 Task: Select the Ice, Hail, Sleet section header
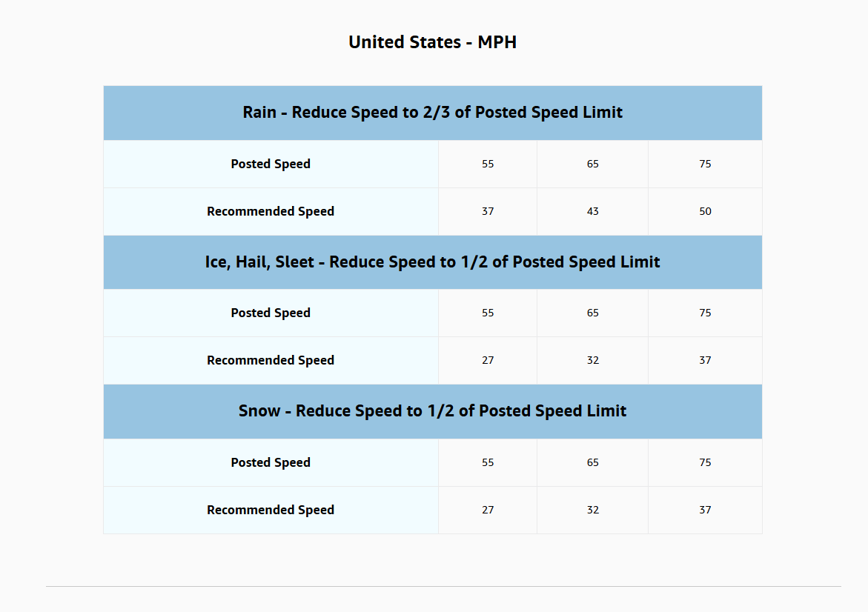432,262
